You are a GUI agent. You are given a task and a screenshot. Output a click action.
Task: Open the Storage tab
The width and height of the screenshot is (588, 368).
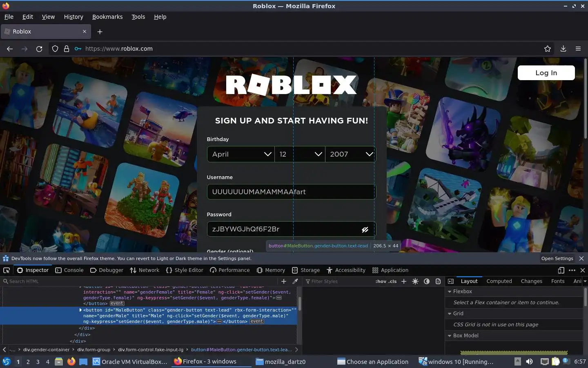pyautogui.click(x=306, y=270)
